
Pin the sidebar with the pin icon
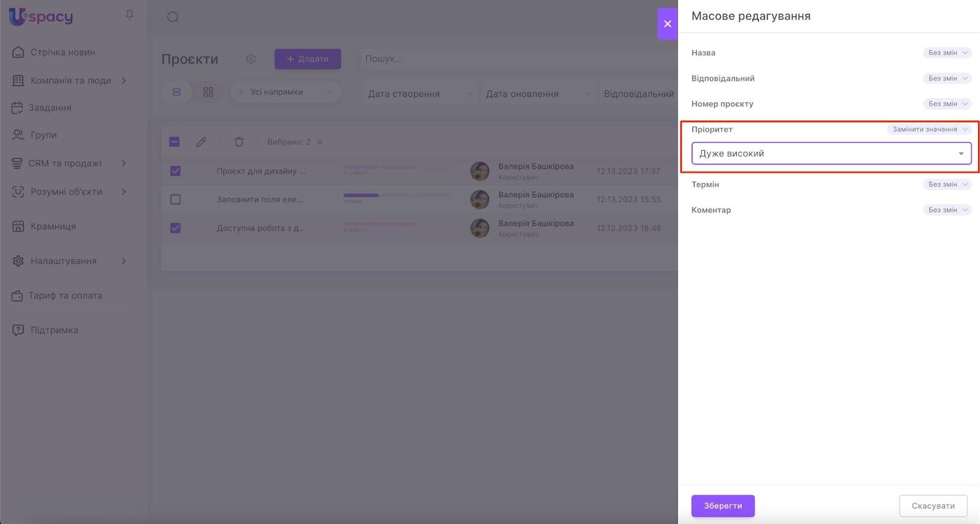tap(129, 15)
